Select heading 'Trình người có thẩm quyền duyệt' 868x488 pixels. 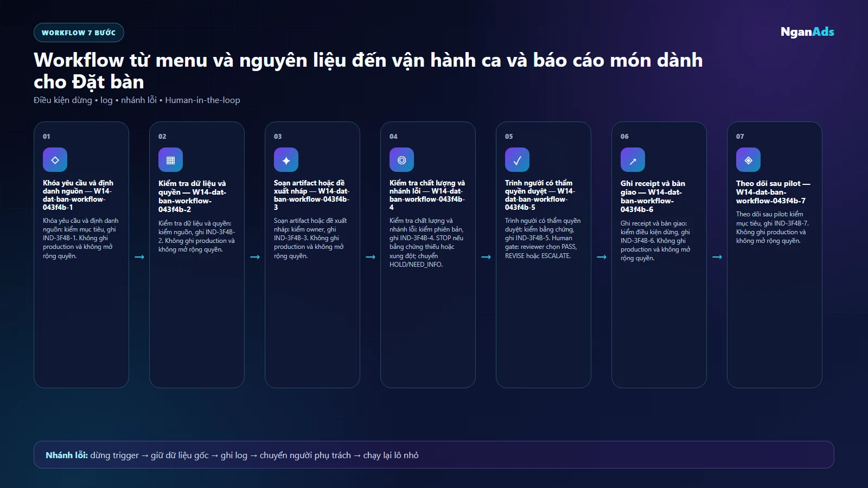[x=539, y=187]
